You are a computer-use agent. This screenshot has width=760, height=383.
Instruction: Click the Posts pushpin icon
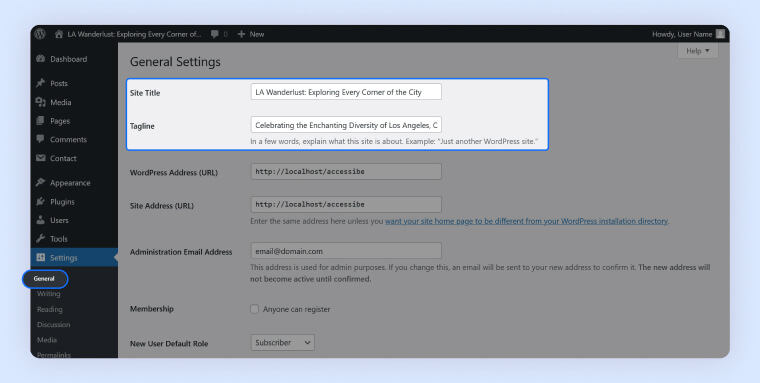pyautogui.click(x=41, y=83)
